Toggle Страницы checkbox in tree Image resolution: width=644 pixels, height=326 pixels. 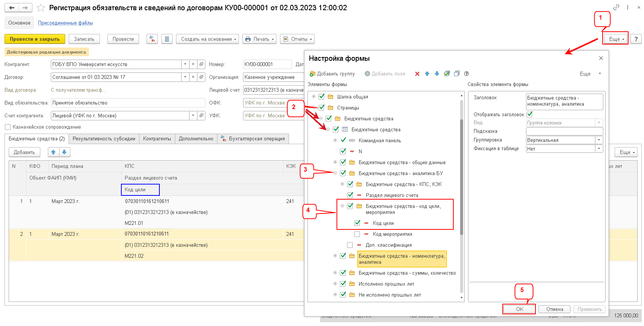321,108
